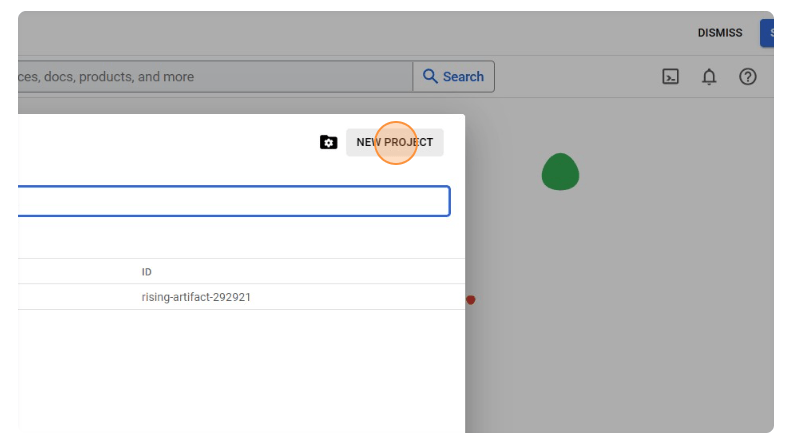The height and width of the screenshot is (448, 794).
Task: Click the blue button beside DISMISS
Action: pos(767,33)
